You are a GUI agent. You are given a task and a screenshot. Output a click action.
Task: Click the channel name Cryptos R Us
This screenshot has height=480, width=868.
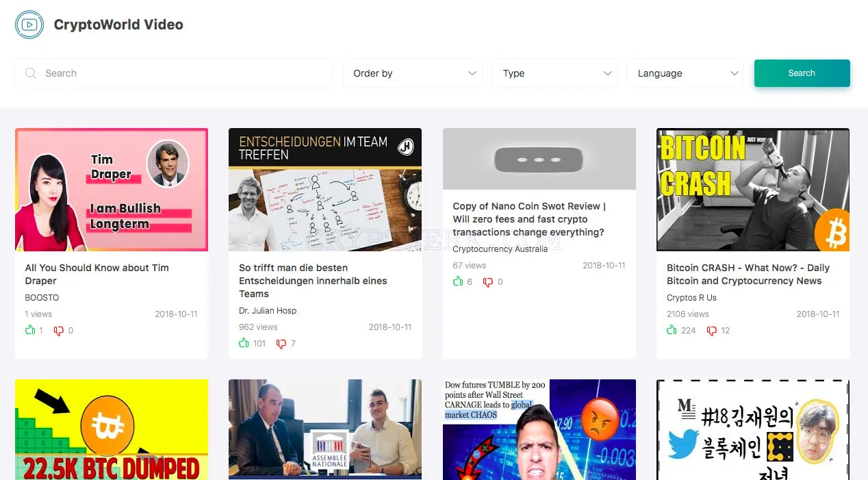click(x=691, y=298)
